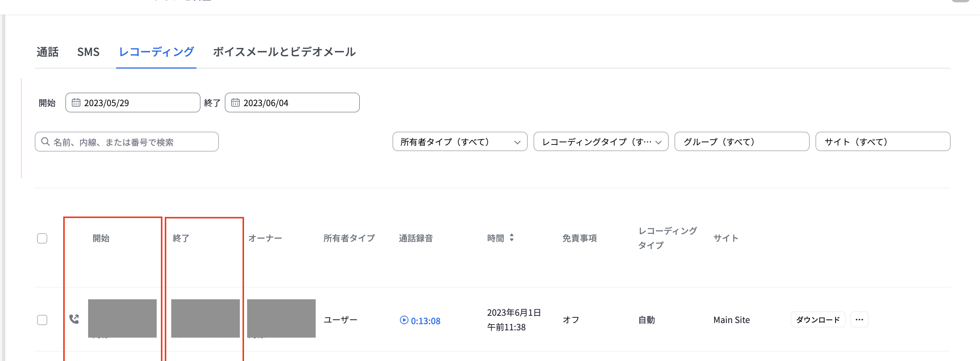This screenshot has height=361, width=980.
Task: Click the 通話録音 column header
Action: coord(416,238)
